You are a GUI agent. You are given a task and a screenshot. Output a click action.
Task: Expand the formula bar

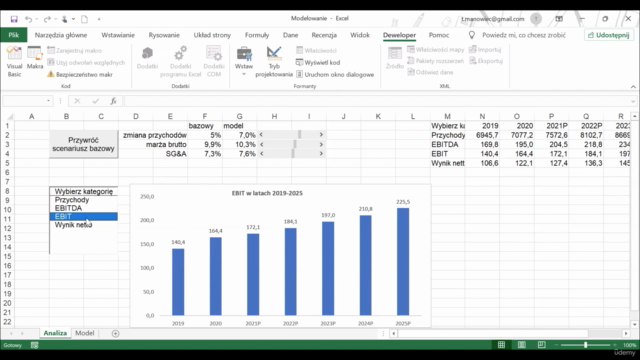tap(633, 101)
